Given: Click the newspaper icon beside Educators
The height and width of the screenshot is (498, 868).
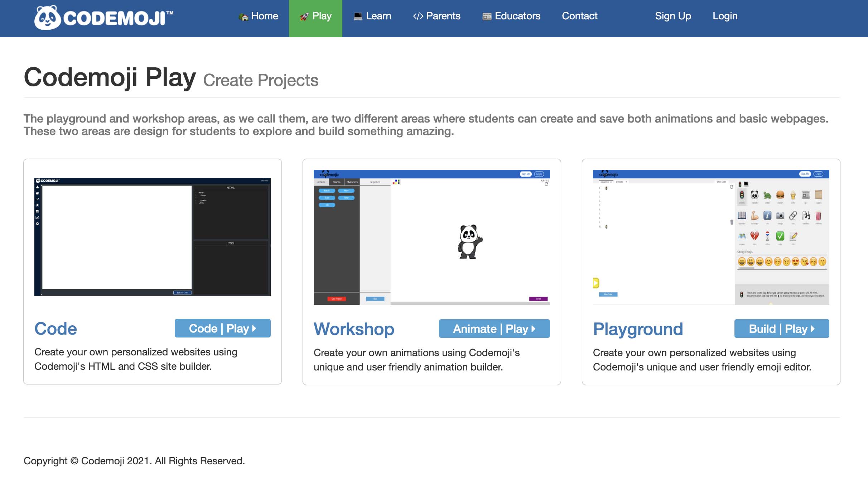Looking at the screenshot, I should coord(487,16).
